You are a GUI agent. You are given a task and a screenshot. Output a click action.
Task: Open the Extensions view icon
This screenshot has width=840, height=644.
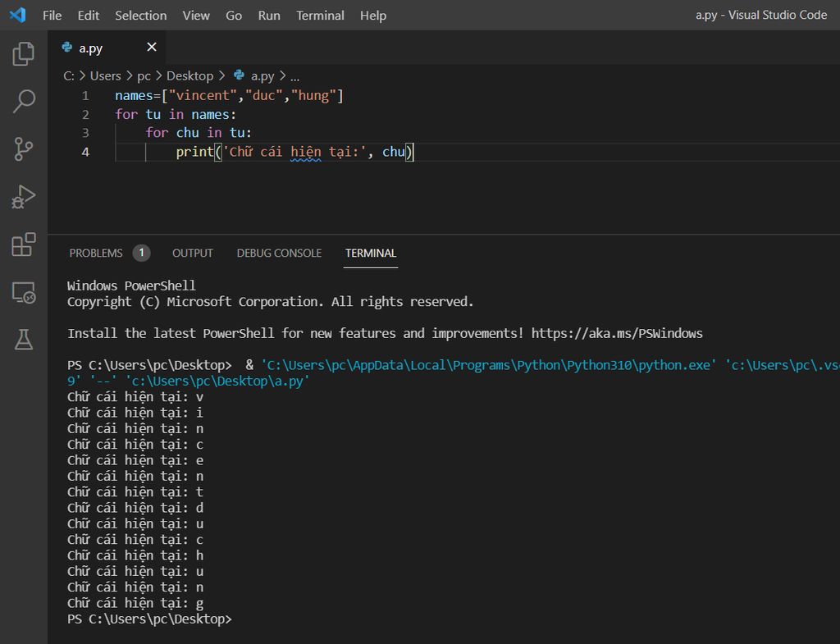pyautogui.click(x=24, y=244)
